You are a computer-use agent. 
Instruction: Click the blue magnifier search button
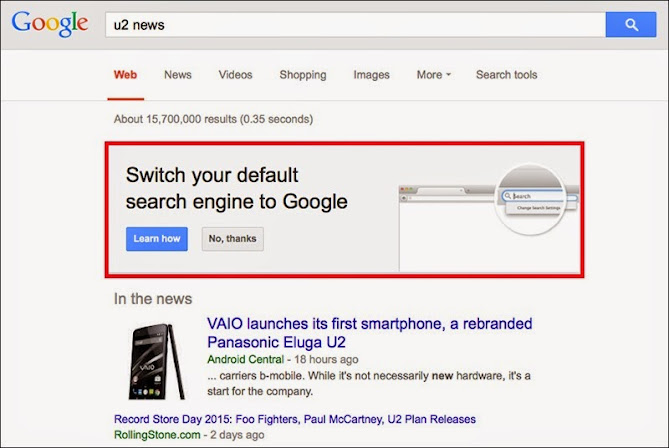point(631,25)
